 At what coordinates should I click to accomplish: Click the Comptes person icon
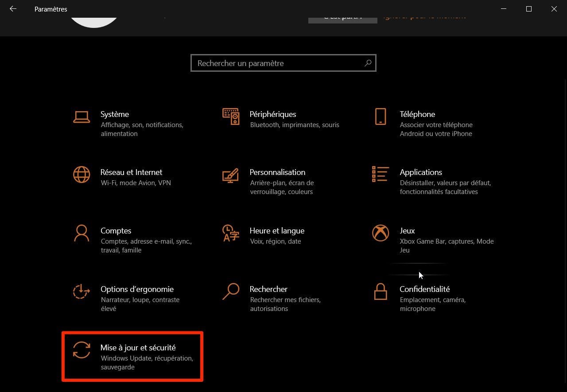click(x=82, y=233)
